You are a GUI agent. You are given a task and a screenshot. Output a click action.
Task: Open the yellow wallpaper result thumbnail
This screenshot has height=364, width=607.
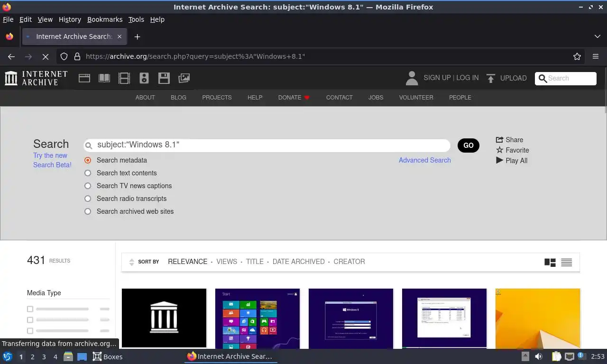click(538, 318)
